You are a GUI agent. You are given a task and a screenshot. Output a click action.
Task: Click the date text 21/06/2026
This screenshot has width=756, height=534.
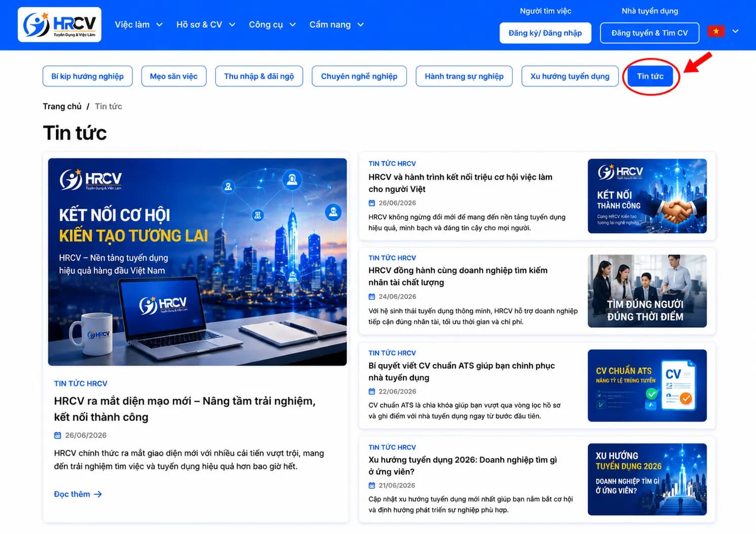coord(397,485)
